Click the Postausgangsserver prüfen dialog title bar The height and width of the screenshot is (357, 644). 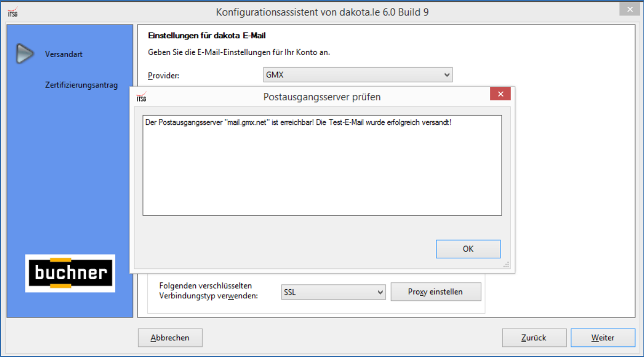[322, 97]
